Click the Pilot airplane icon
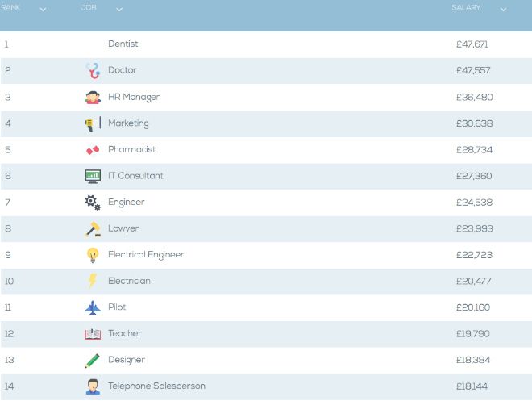Screen dimensions: 532x401 [x=93, y=307]
